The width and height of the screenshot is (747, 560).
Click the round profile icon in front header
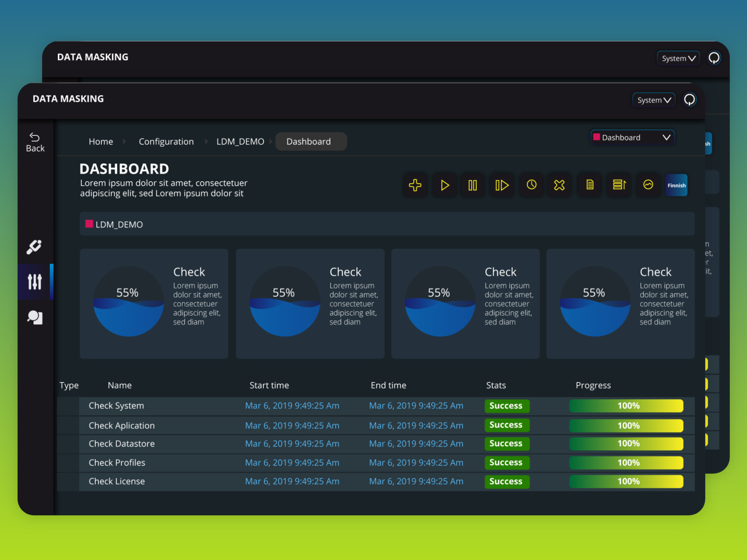coord(690,99)
